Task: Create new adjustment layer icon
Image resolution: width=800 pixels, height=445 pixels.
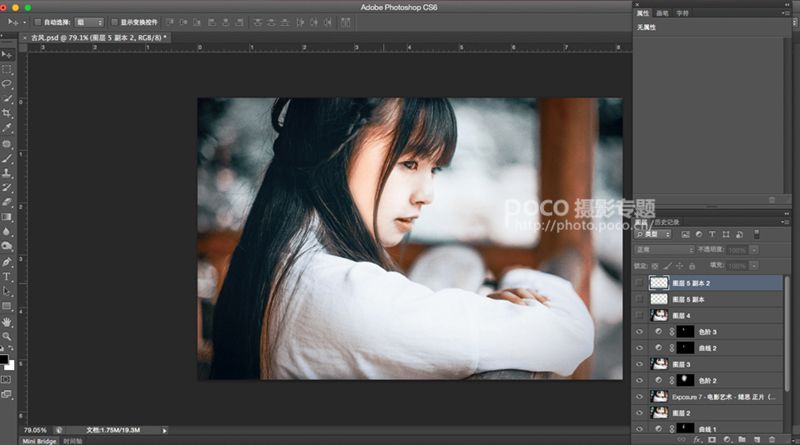Action: [x=727, y=439]
